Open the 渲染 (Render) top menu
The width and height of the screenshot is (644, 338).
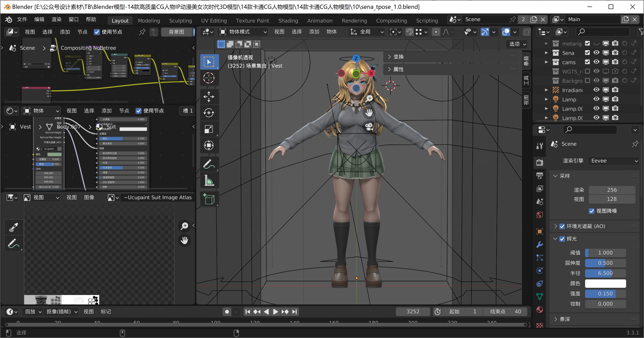[56, 19]
